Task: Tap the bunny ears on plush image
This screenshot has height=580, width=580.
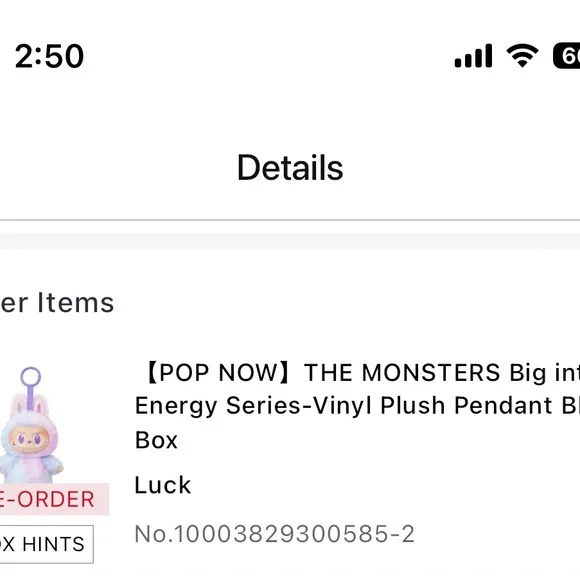Action: tap(29, 404)
